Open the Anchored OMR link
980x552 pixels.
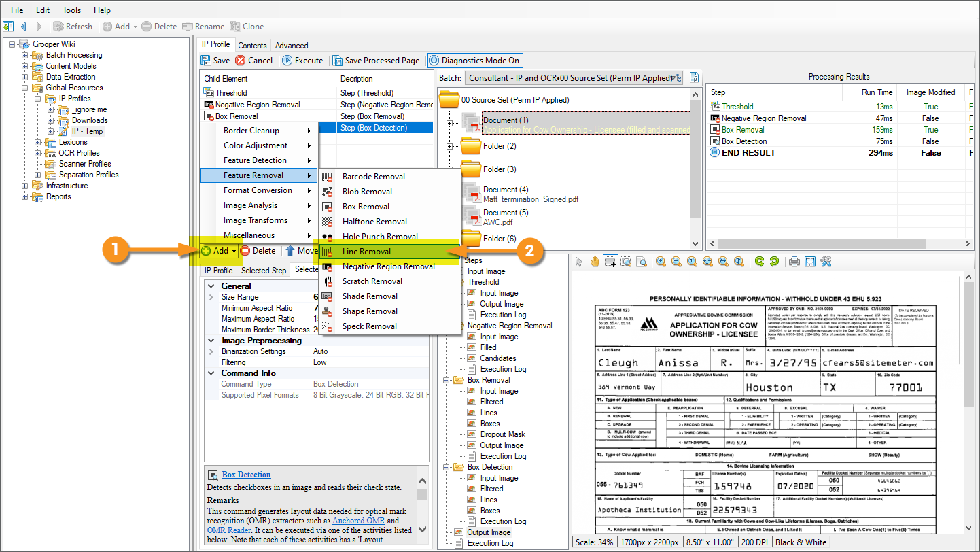360,521
